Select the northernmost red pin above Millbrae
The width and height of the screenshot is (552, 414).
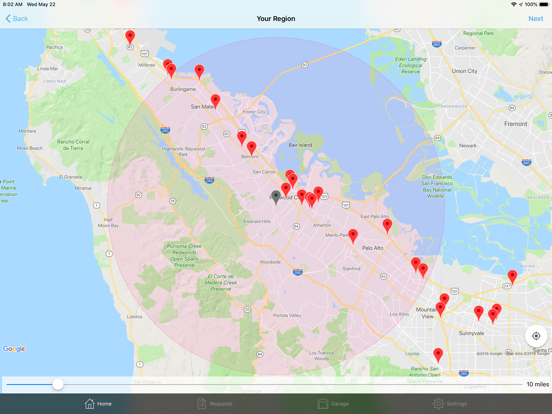130,37
